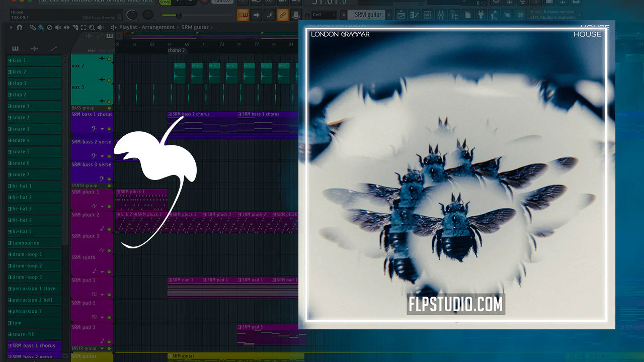Open the shopping cart content library icon
Screen dimensions: 644x362
[x=521, y=15]
